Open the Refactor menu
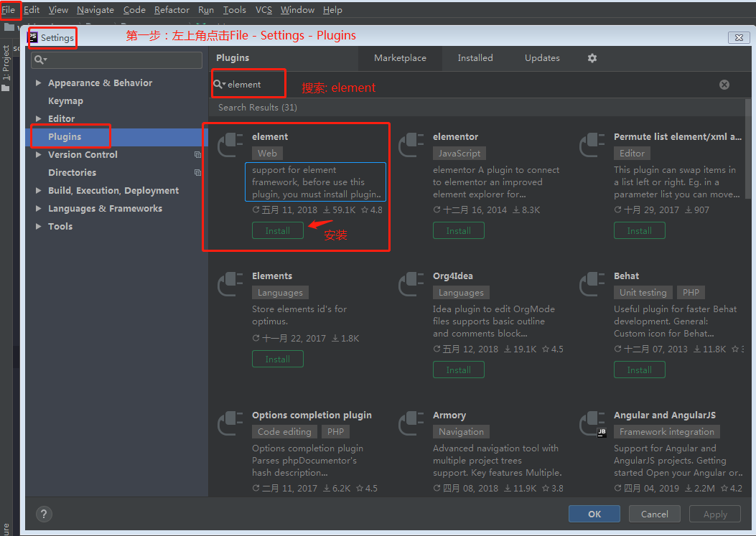Viewport: 756px width, 536px height. click(x=172, y=9)
